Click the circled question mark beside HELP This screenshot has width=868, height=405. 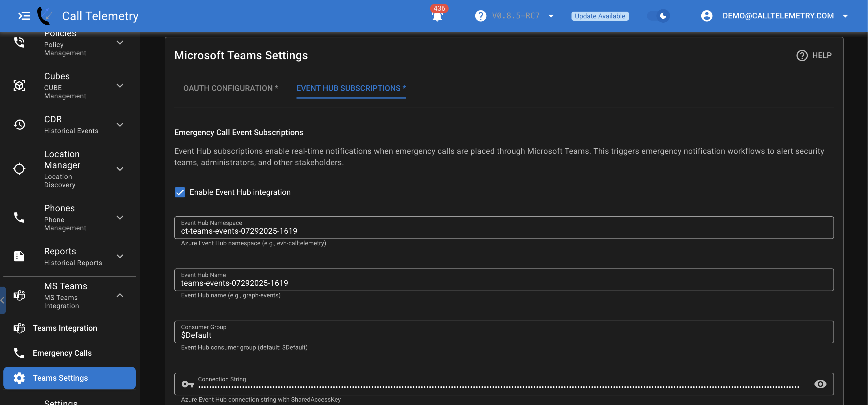802,55
